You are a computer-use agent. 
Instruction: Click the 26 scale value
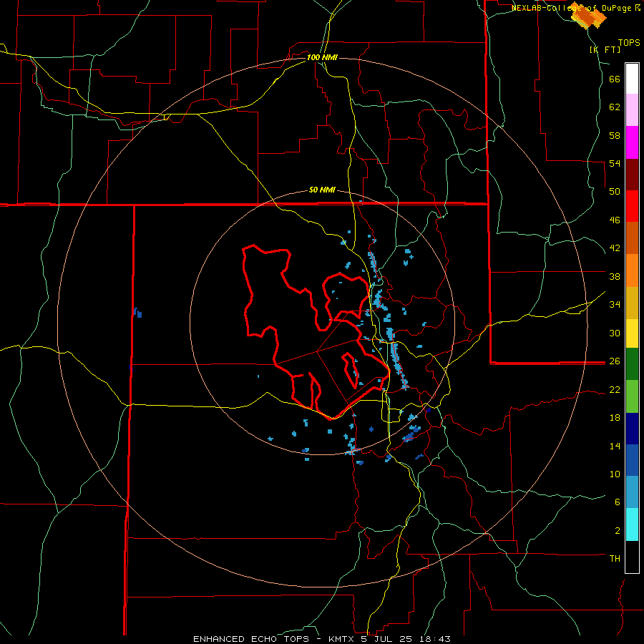click(615, 361)
